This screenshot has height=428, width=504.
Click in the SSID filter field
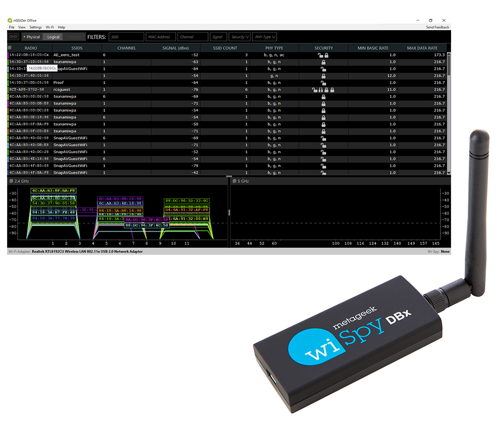127,37
